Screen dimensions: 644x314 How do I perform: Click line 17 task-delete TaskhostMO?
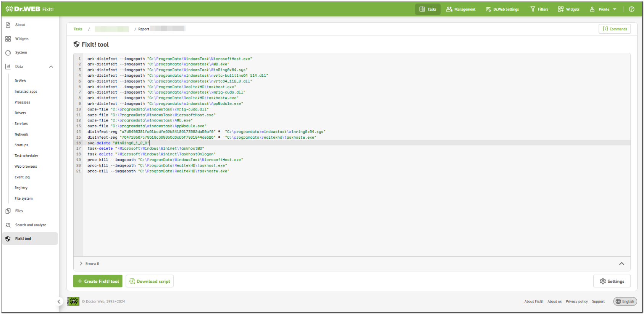[x=146, y=149]
